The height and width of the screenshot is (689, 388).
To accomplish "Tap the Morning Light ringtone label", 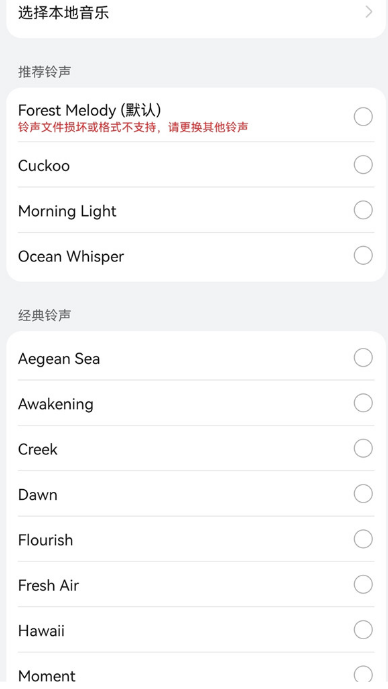I will (x=67, y=211).
